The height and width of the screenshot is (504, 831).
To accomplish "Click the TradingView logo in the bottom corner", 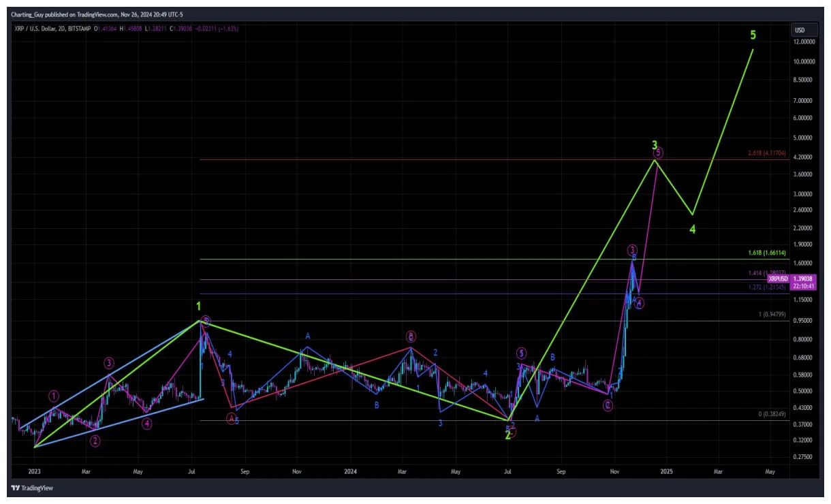I will (x=32, y=488).
